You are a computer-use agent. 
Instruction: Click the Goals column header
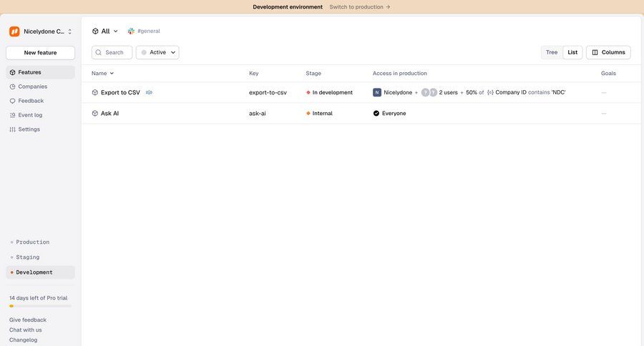point(608,74)
